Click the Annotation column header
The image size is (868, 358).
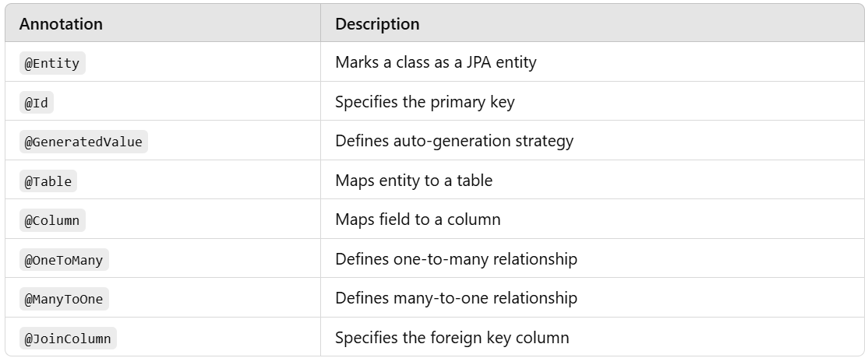61,24
